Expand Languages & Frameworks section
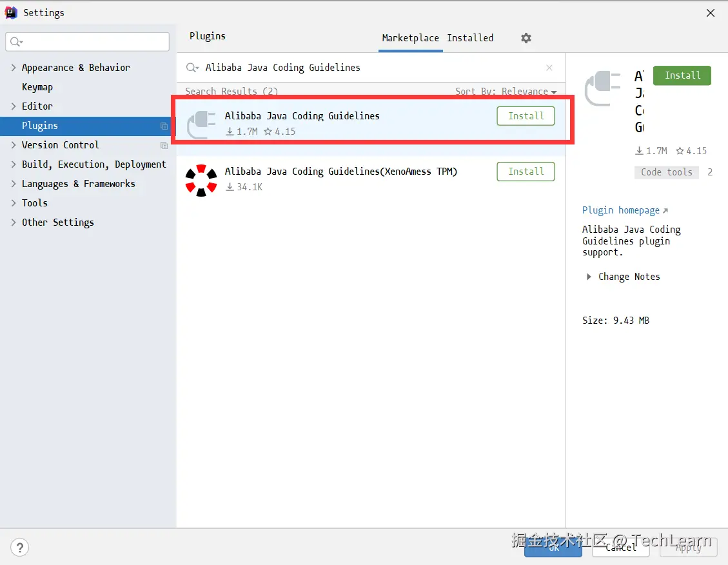The height and width of the screenshot is (565, 728). click(x=14, y=184)
